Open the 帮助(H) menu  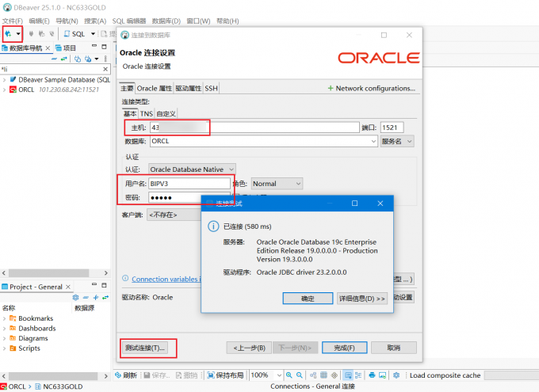coord(227,21)
